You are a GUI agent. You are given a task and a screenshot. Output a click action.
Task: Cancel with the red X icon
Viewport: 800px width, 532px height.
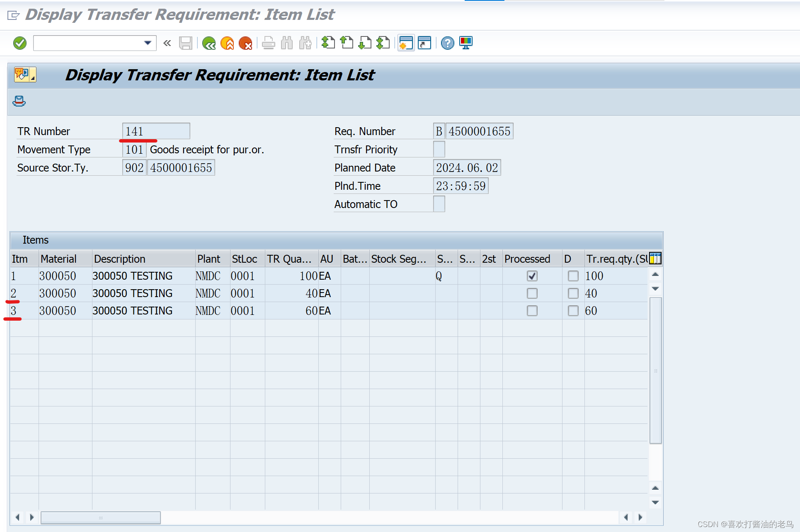point(245,43)
